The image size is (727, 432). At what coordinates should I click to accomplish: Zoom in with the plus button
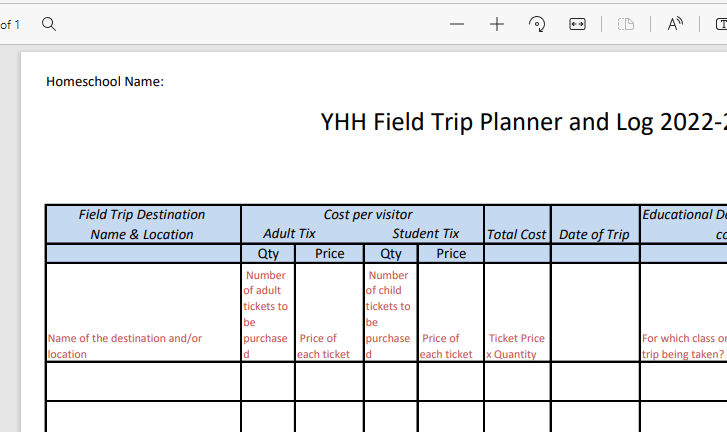point(497,24)
